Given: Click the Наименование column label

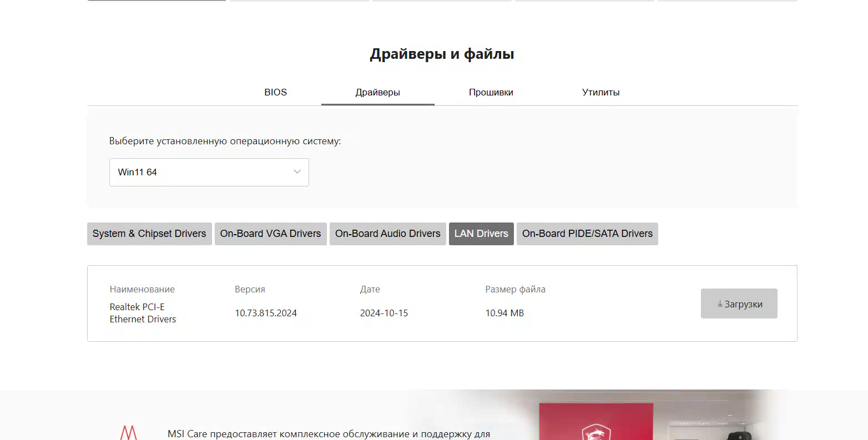Looking at the screenshot, I should coord(142,289).
